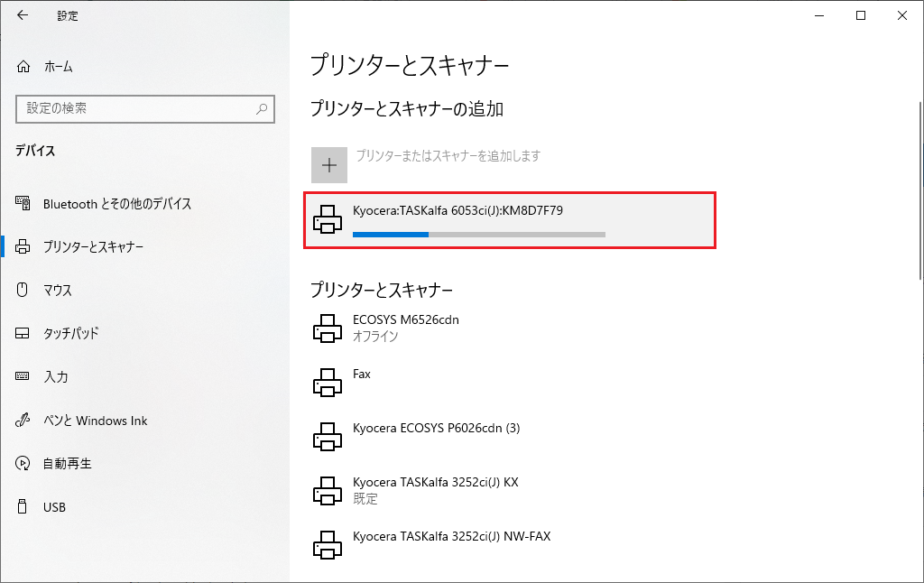Click the printer installation progress bar
The width and height of the screenshot is (924, 583).
pos(478,234)
